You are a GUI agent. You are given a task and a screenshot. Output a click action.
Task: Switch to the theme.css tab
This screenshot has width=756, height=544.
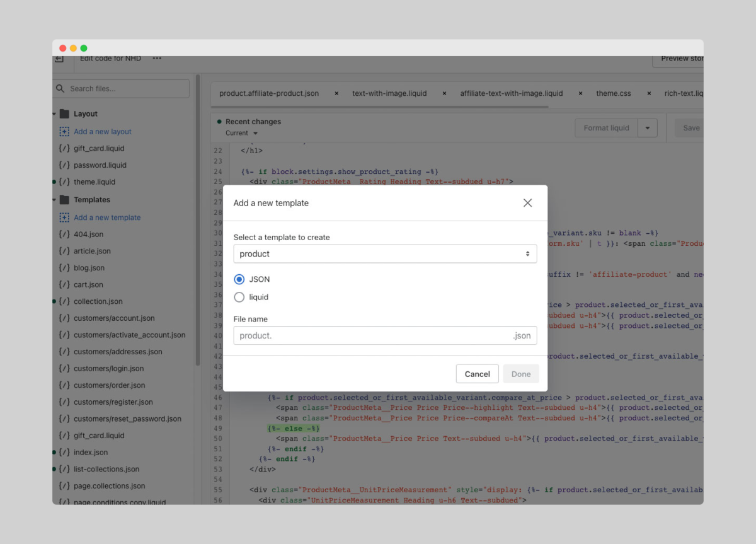pos(613,93)
